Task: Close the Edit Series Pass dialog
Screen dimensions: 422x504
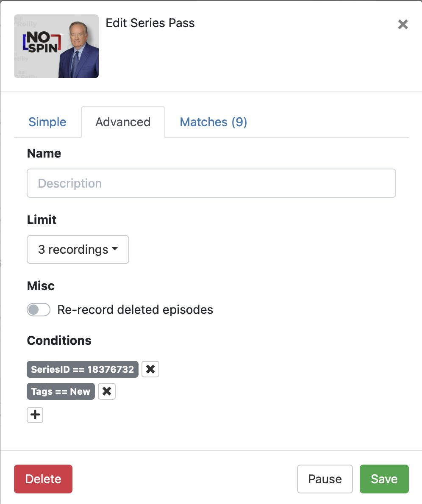Action: [x=403, y=25]
